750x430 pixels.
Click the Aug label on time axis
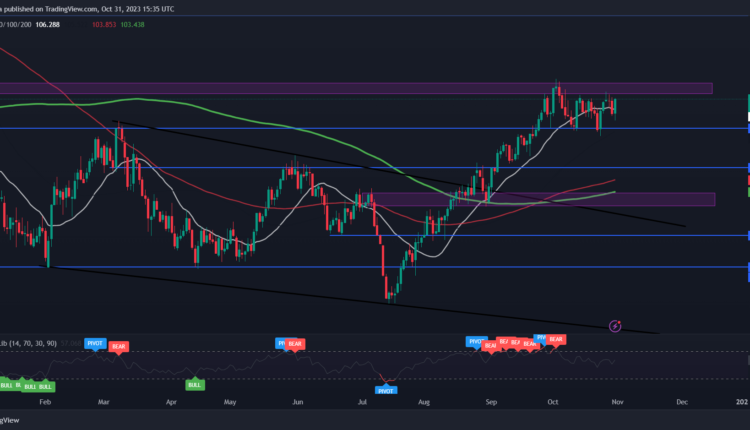[423, 400]
